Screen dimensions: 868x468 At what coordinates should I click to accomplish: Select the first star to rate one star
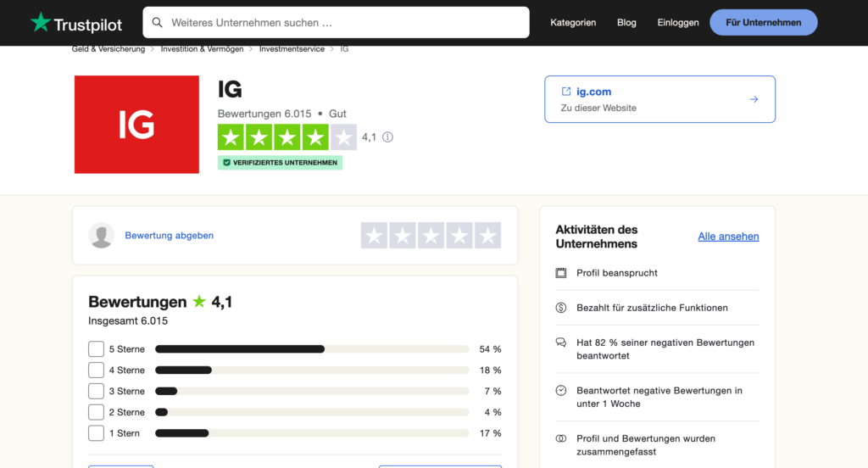coord(374,236)
